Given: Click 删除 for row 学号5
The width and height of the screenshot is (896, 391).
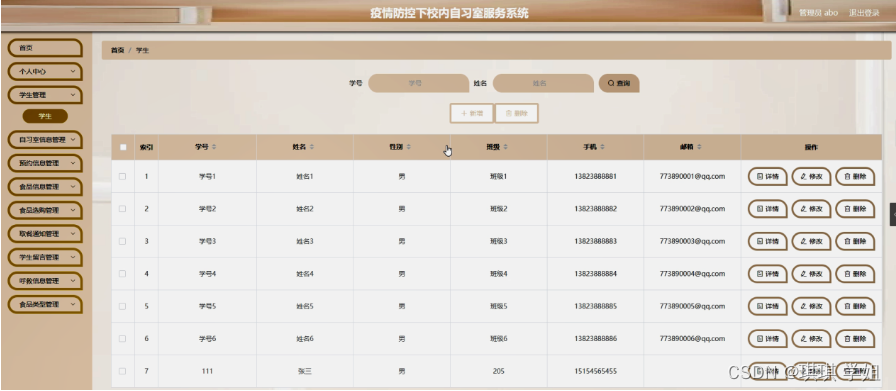Looking at the screenshot, I should (855, 306).
